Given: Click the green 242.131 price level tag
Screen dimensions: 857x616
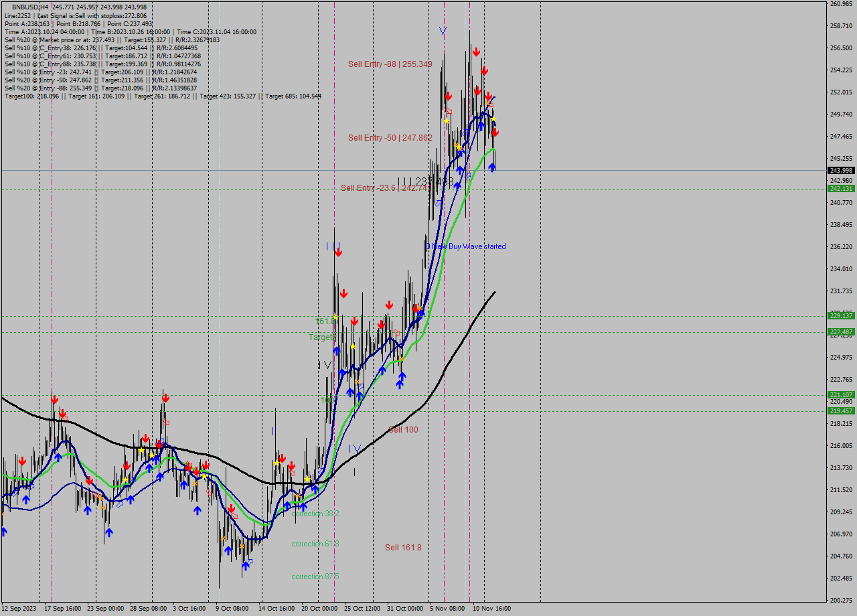Looking at the screenshot, I should tap(842, 189).
